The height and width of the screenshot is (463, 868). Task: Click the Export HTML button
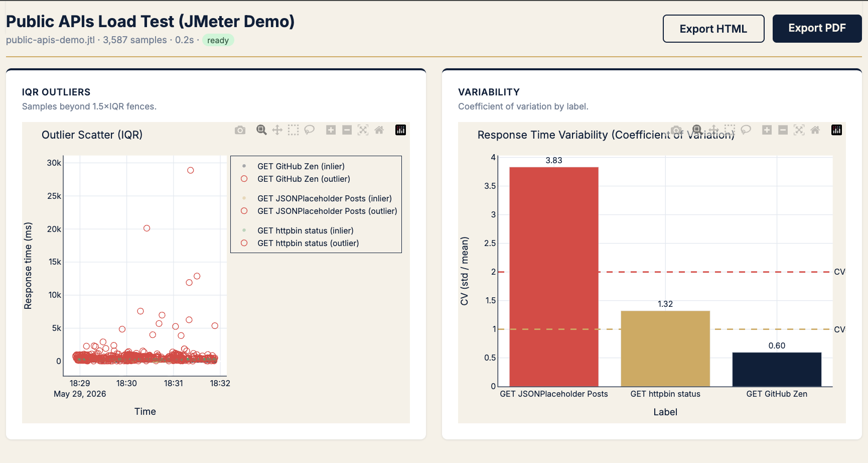(x=713, y=29)
